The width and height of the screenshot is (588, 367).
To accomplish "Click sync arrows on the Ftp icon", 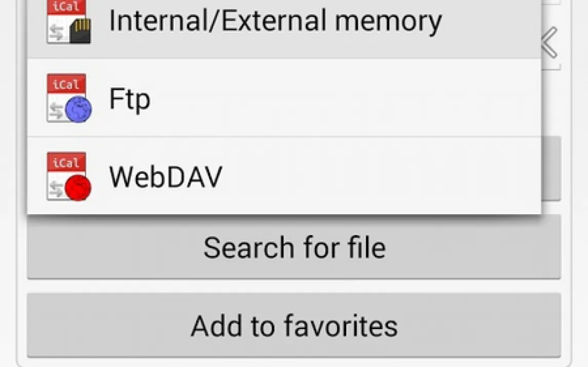I will tap(56, 110).
